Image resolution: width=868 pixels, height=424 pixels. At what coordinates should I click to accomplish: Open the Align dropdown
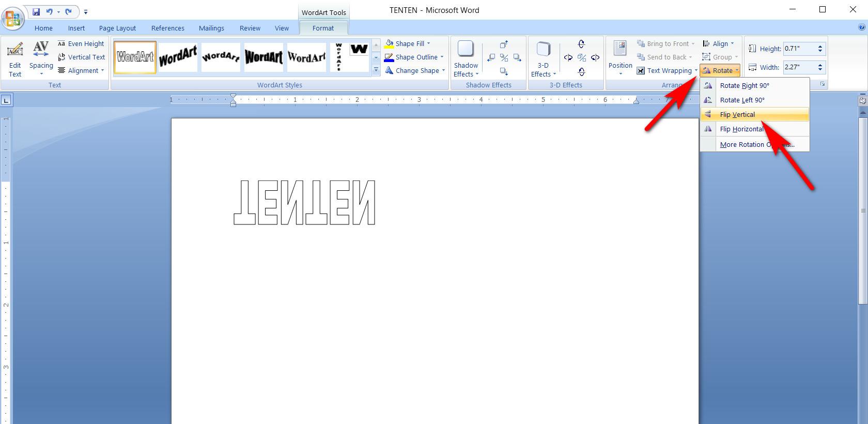tap(719, 44)
